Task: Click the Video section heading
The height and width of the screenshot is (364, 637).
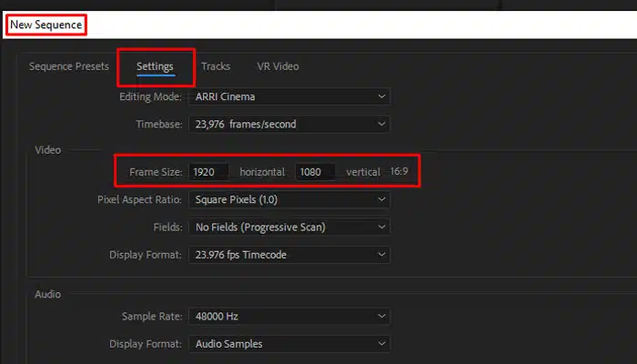Action: click(x=48, y=150)
